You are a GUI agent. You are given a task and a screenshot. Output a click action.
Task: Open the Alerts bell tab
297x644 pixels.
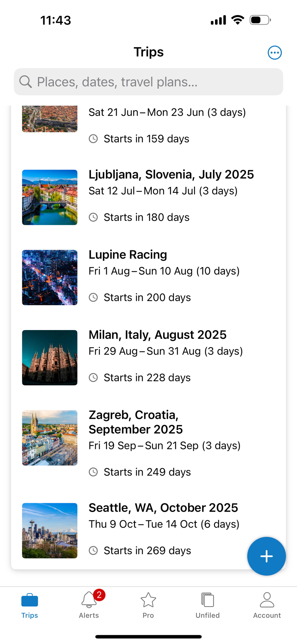pyautogui.click(x=89, y=605)
